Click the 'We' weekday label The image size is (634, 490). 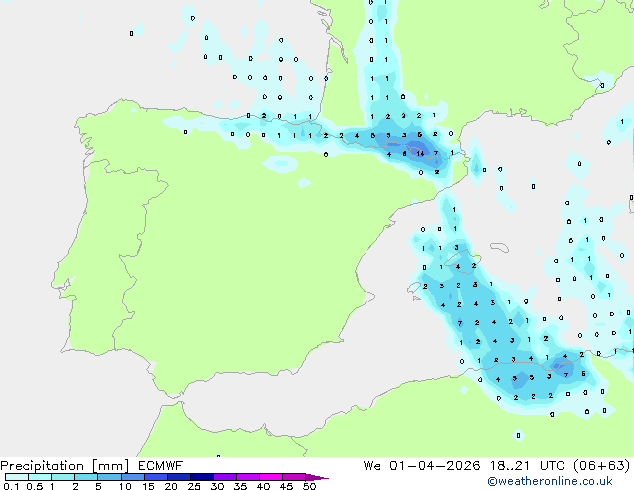tap(372, 466)
